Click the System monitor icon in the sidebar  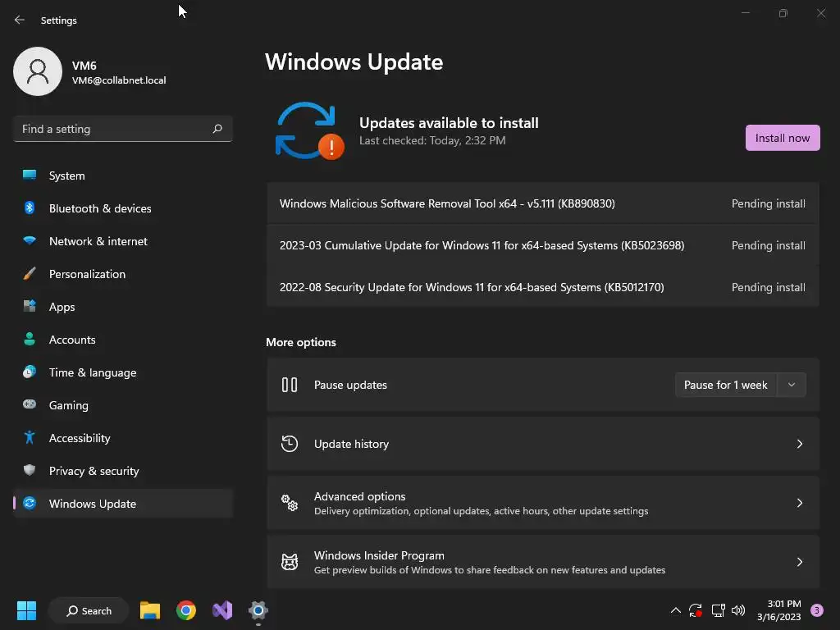click(x=30, y=176)
